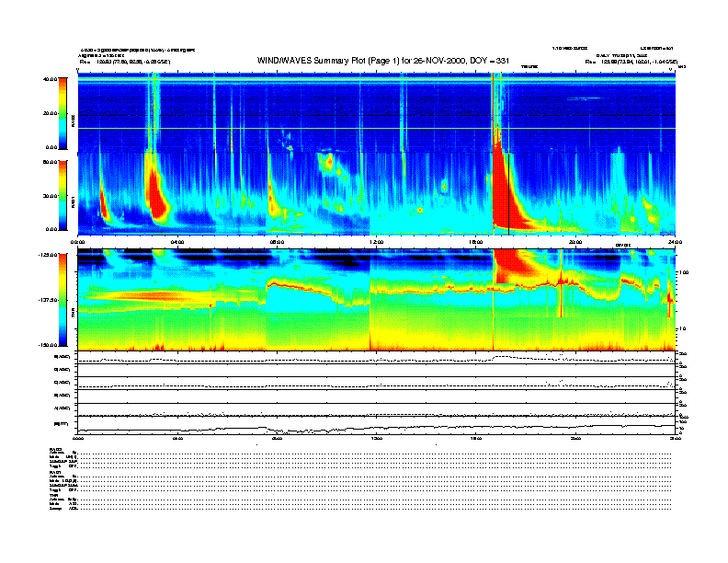
Task: Click the TNR color scale bar
Action: (63, 300)
